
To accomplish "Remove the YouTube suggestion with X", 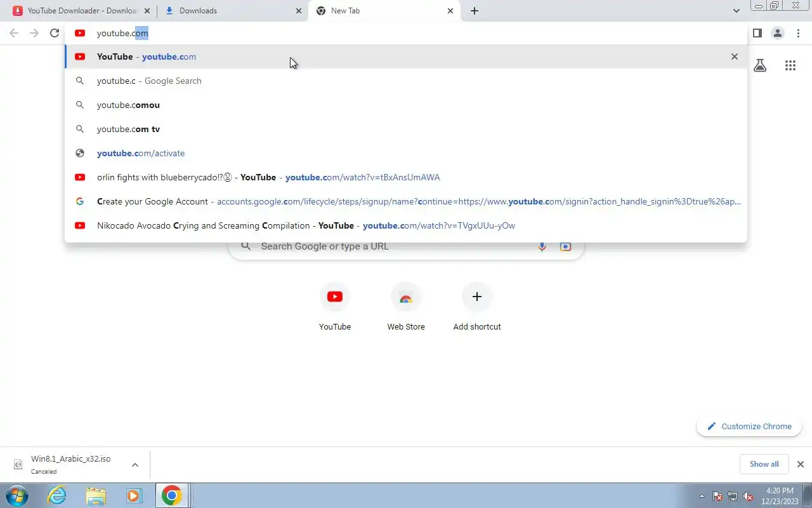I will tap(735, 57).
